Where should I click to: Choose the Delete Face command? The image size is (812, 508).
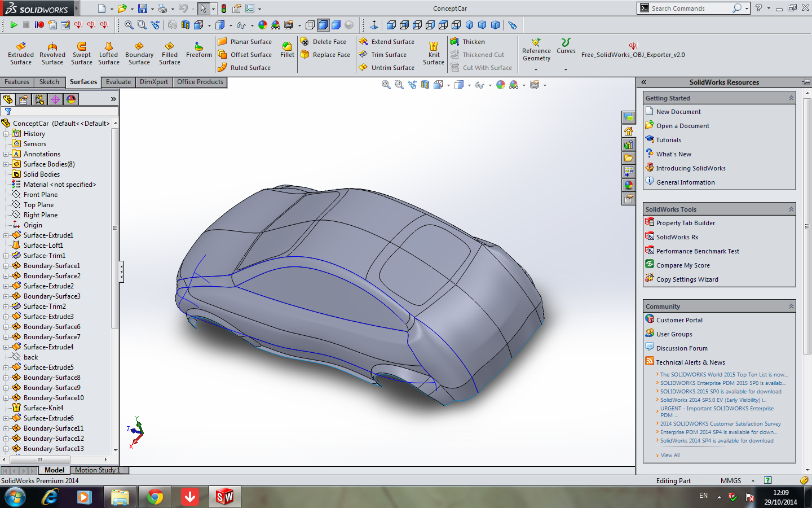[324, 42]
